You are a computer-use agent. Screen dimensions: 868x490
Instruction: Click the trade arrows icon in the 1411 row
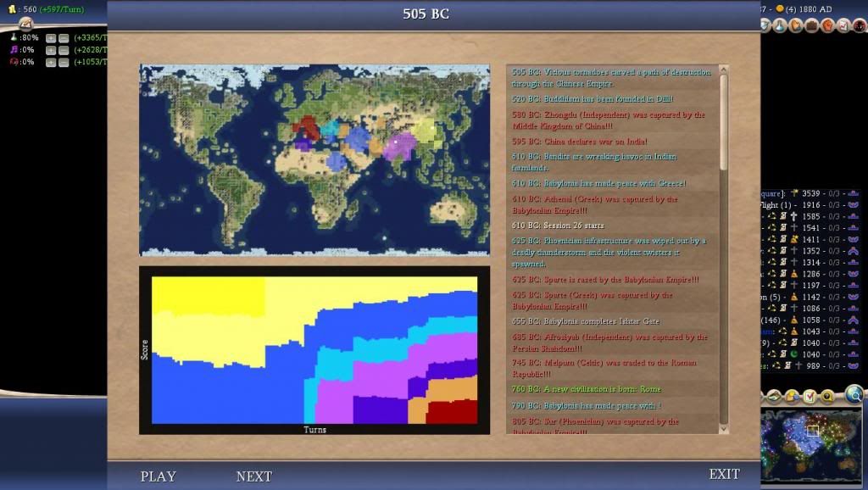772,239
